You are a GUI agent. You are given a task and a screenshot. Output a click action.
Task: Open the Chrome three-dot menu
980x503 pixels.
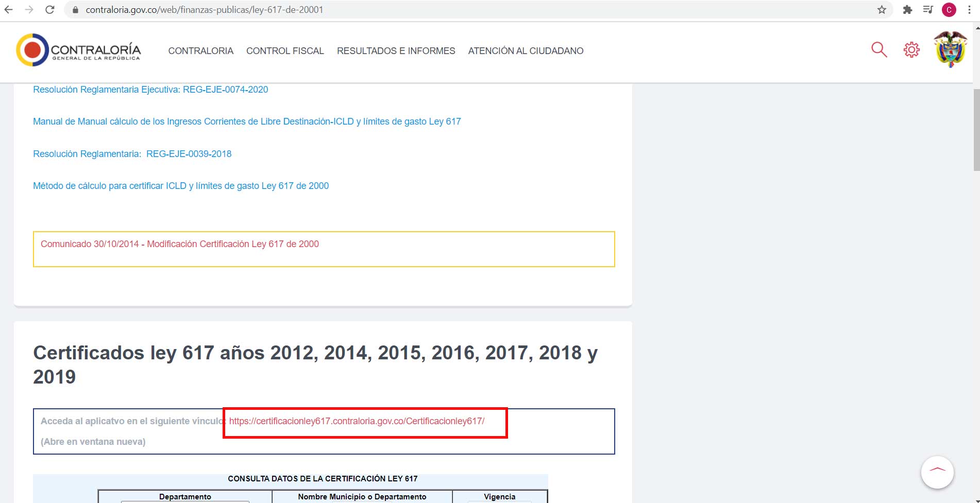click(969, 10)
